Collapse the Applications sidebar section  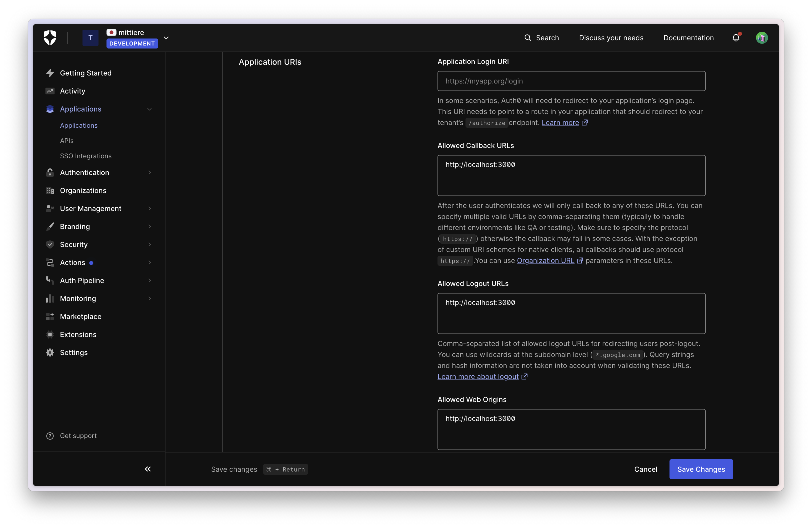click(149, 109)
